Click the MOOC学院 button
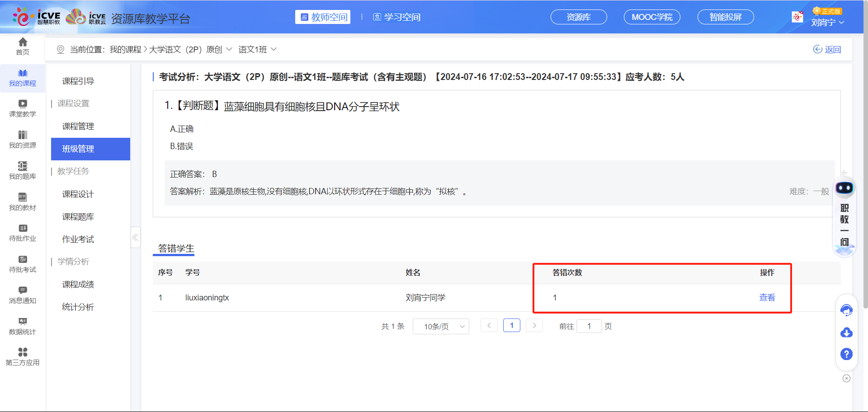Image resolution: width=868 pixels, height=412 pixels. pos(652,17)
